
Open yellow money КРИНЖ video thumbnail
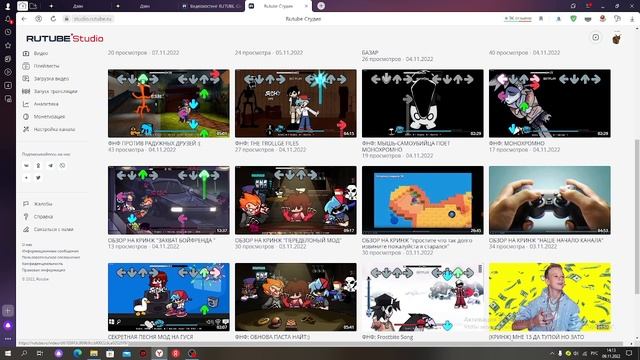[x=550, y=297]
